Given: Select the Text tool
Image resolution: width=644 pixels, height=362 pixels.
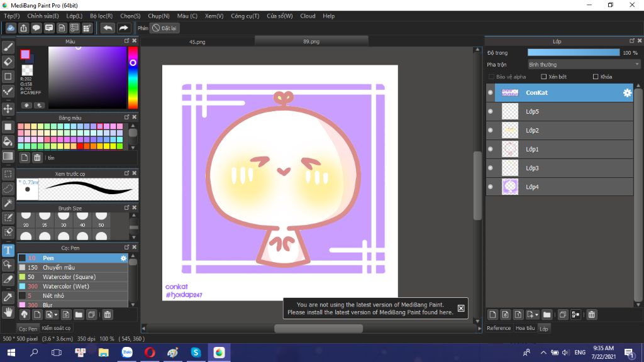Looking at the screenshot, I should tap(8, 250).
